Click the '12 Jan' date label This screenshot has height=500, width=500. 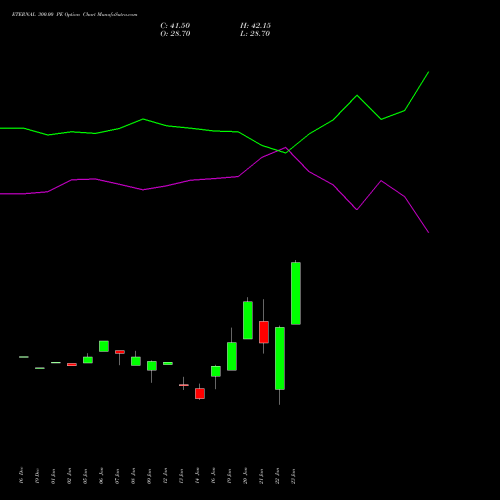pos(165,475)
